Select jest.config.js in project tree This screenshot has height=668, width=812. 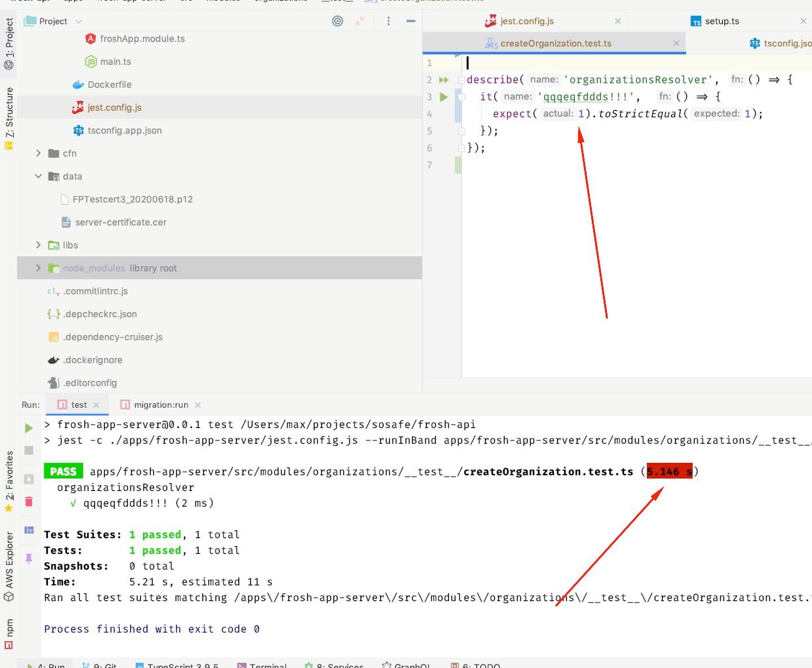pos(107,108)
